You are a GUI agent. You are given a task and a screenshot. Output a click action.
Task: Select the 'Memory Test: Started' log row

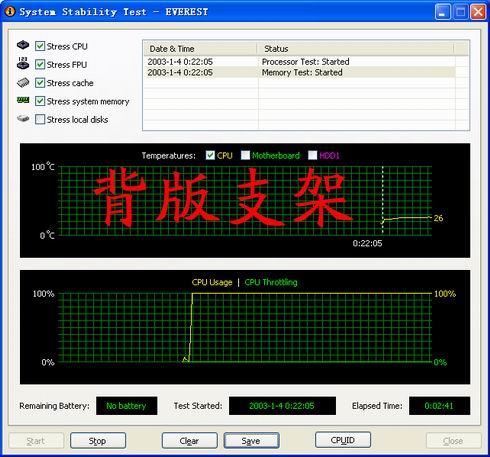pos(300,72)
